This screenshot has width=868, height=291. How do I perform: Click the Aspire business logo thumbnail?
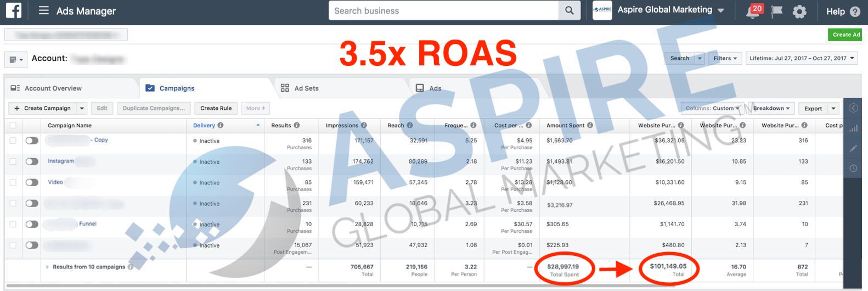(x=602, y=10)
